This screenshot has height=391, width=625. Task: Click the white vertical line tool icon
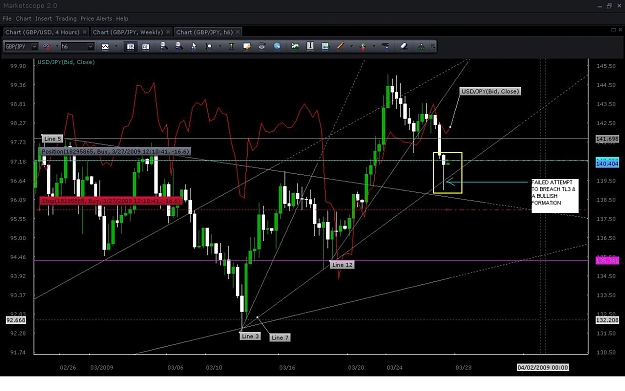tap(310, 46)
